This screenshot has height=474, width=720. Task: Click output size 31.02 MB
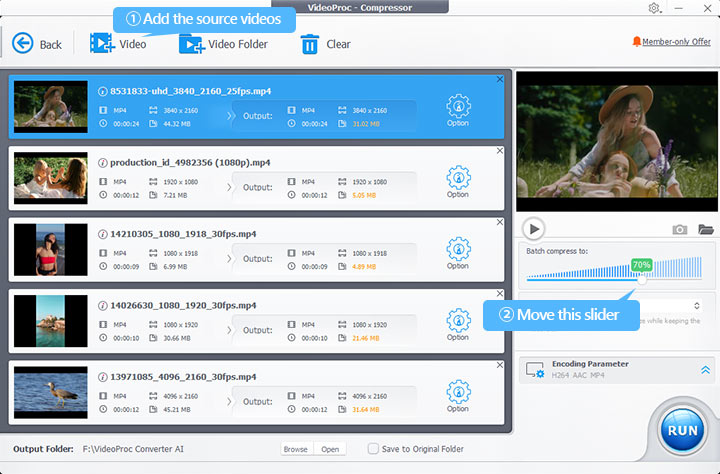coord(366,124)
